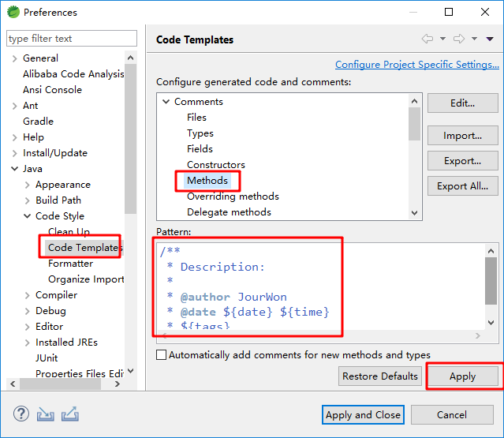Select the Types comment template
This screenshot has height=438, width=504.
[200, 133]
